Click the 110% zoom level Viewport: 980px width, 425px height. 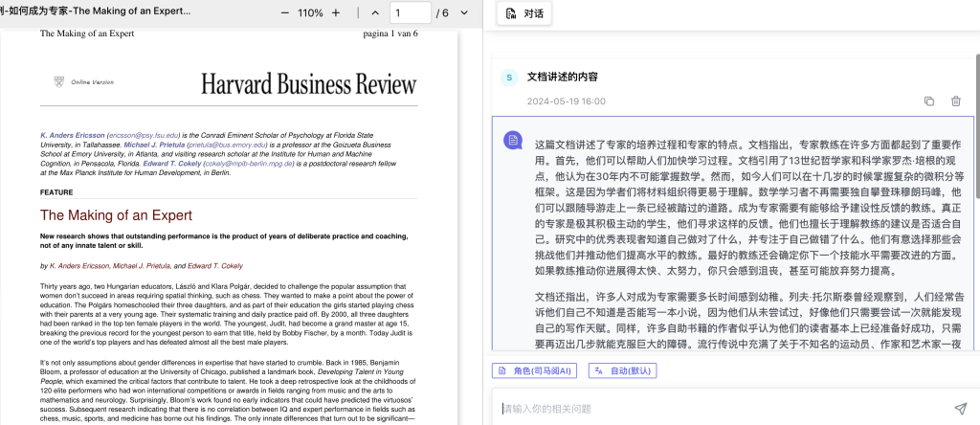(311, 13)
